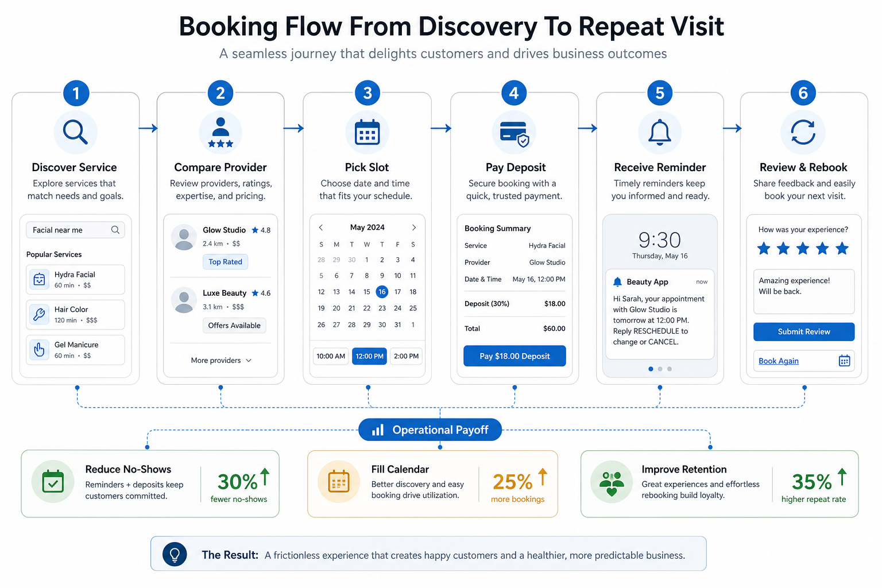Click the Facial near me search field
Screen dimensions: 882x588
point(75,230)
